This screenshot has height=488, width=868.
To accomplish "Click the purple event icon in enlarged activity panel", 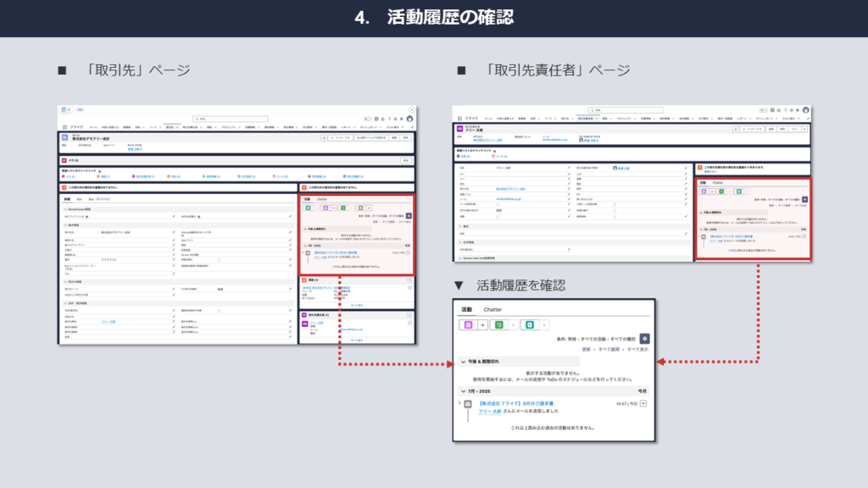I will (x=467, y=324).
